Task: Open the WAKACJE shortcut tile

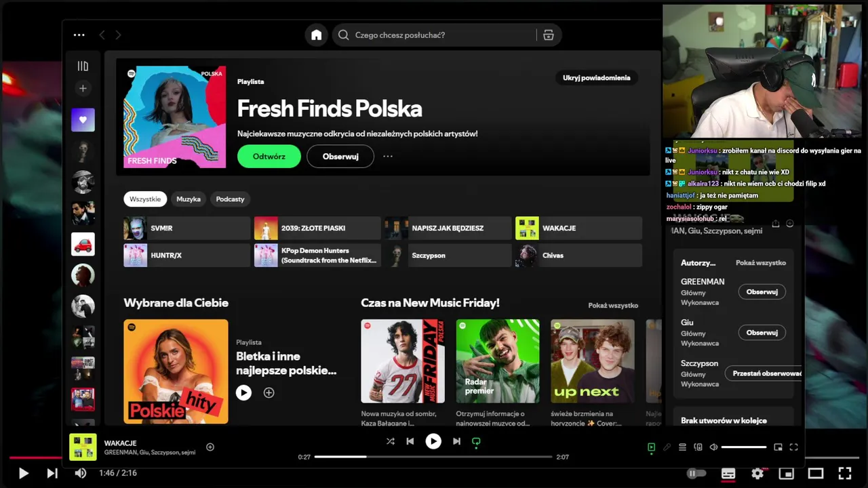Action: click(x=578, y=228)
